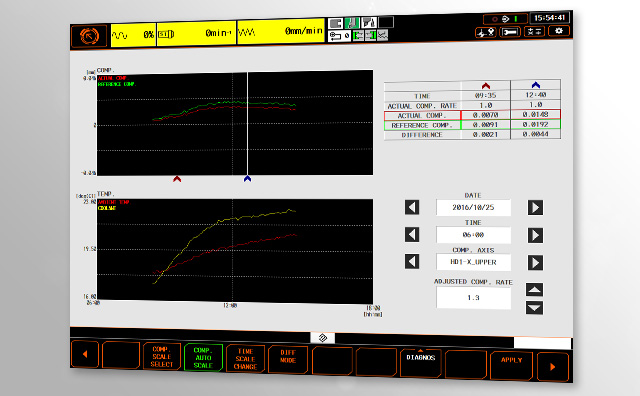
Task: Toggle DIFF MODE function key
Action: (x=288, y=358)
